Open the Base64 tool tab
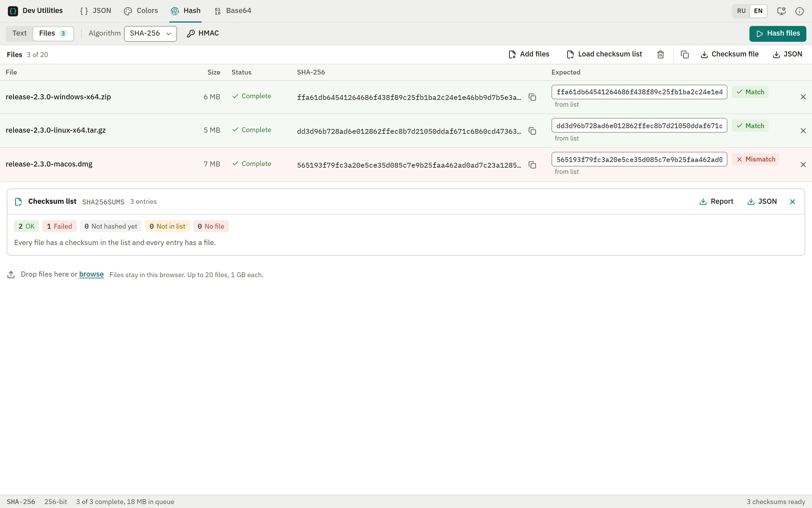 pos(233,11)
